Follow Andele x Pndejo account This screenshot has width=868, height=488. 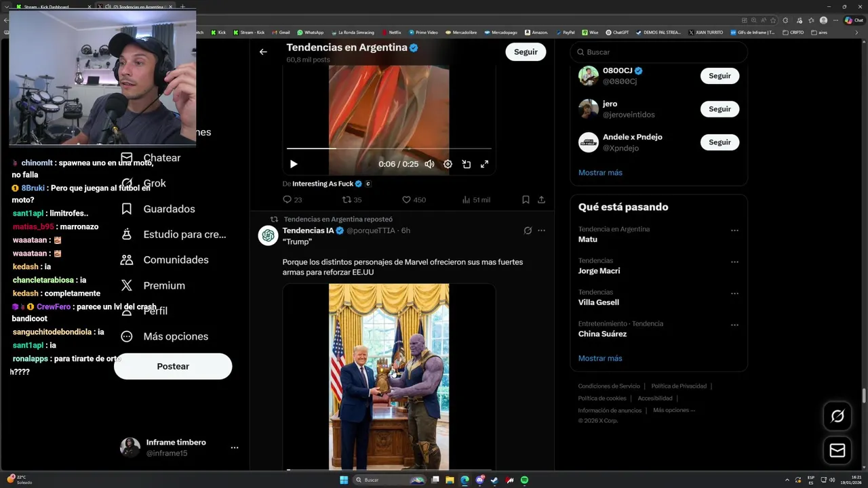pos(719,142)
